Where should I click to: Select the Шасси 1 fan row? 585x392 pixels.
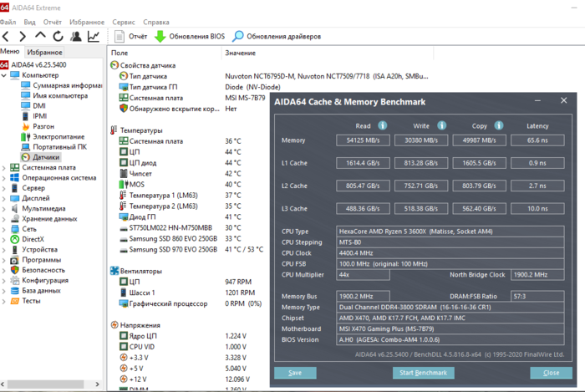point(187,293)
